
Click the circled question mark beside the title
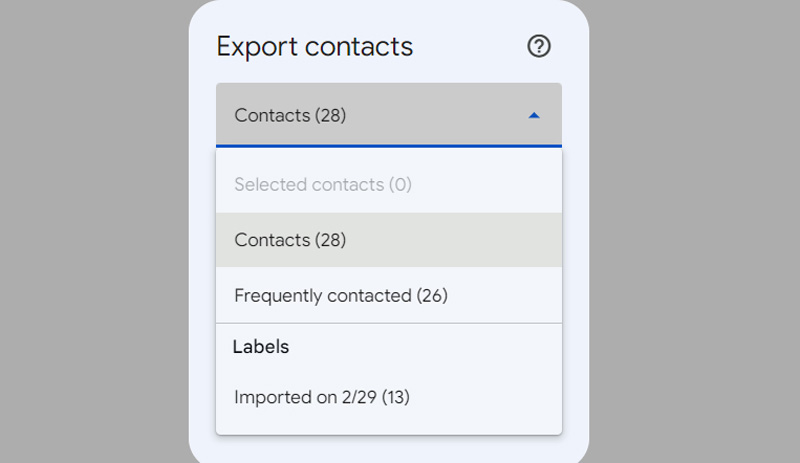click(539, 46)
